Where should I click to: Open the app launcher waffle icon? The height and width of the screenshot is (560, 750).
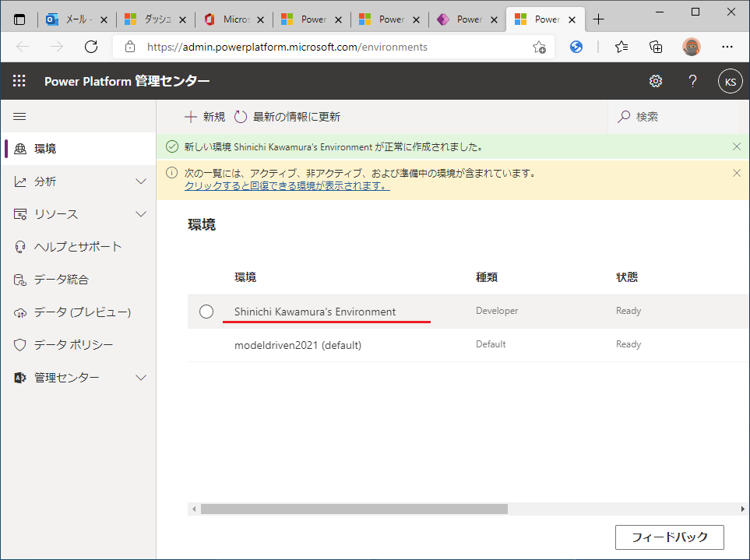point(19,81)
